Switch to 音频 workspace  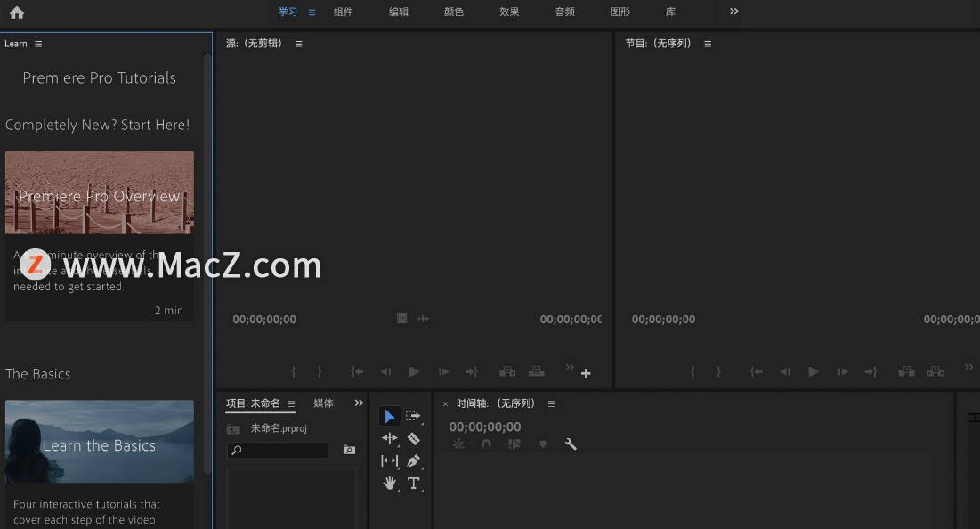pyautogui.click(x=565, y=12)
